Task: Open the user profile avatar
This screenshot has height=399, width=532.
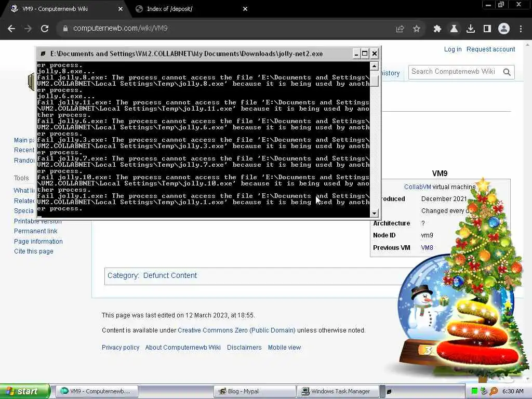Action: (x=504, y=29)
